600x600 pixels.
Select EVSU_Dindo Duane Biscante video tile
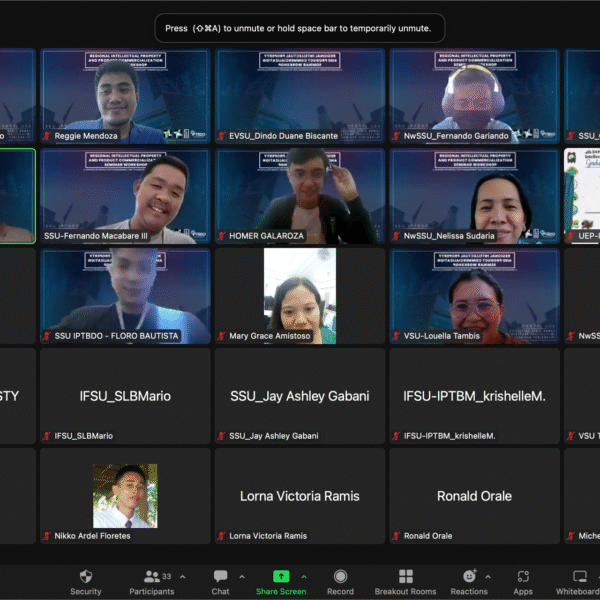(x=300, y=96)
